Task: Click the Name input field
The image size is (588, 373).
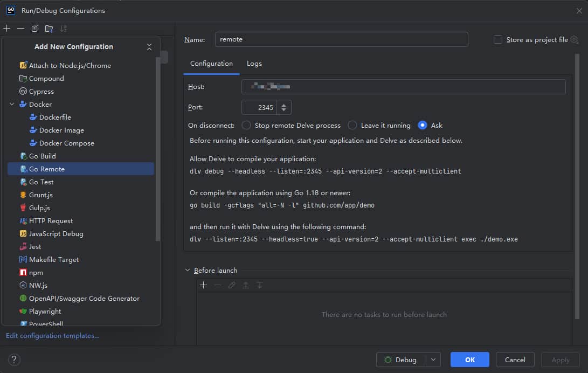Action: coord(341,39)
